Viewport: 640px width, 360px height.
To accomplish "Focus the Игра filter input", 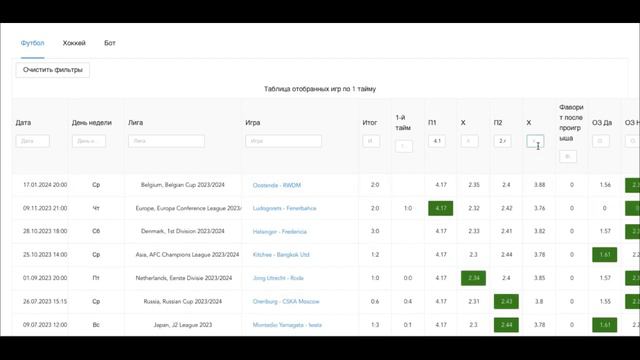I will (x=283, y=141).
